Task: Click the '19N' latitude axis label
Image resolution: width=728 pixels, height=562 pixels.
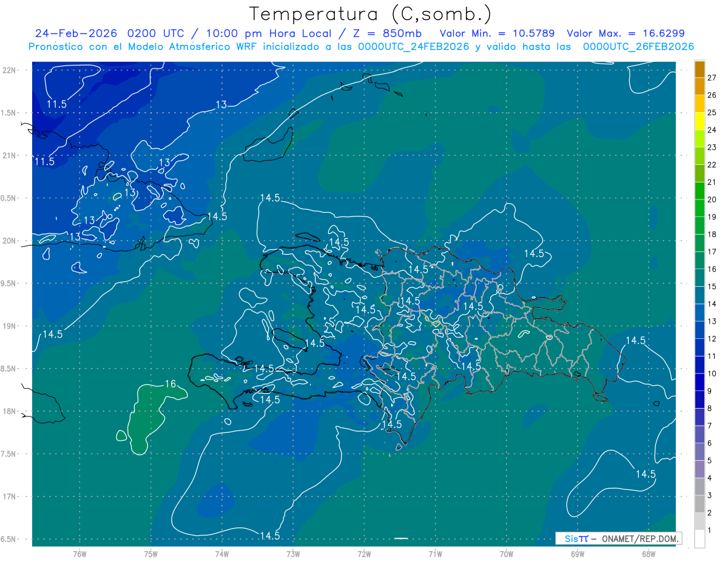Action: click(10, 326)
